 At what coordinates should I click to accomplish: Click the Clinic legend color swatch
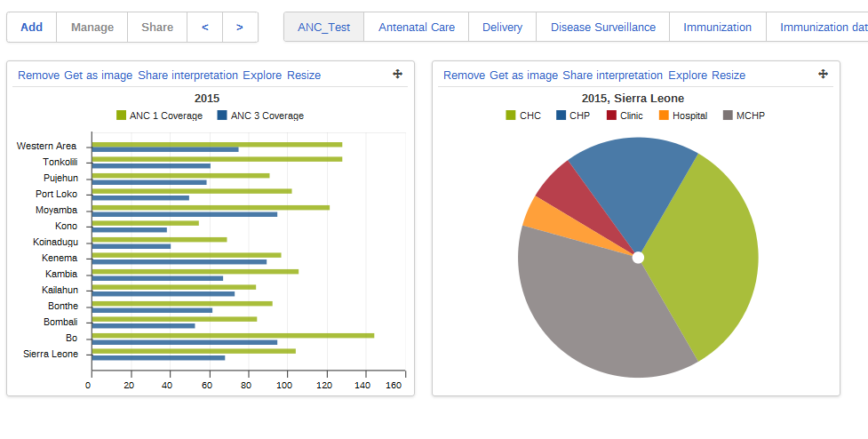coord(612,116)
